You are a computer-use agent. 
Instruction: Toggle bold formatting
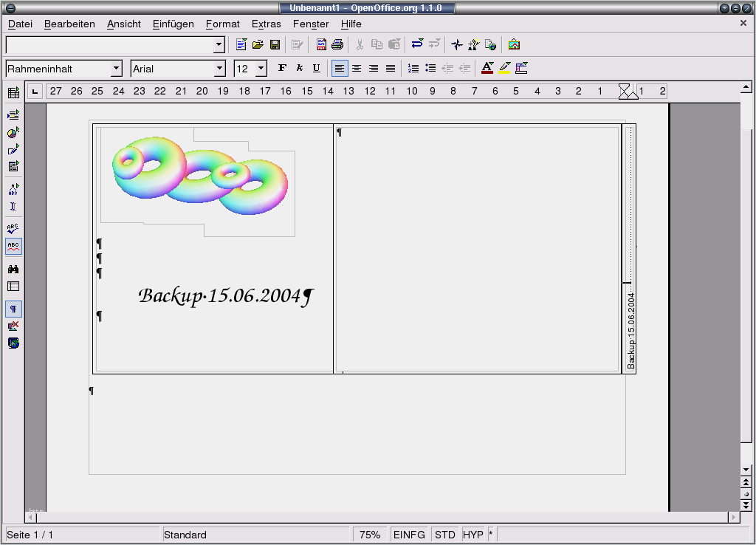(282, 69)
